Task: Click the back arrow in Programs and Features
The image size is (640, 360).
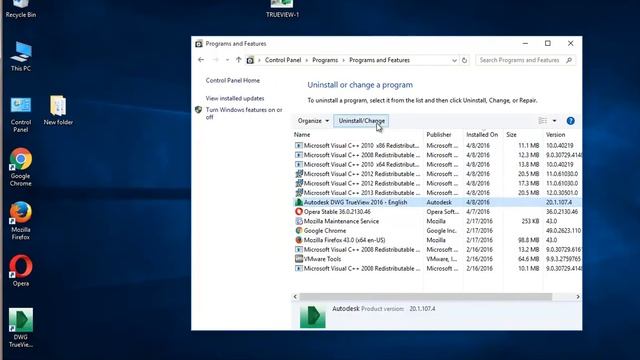Action: click(201, 60)
